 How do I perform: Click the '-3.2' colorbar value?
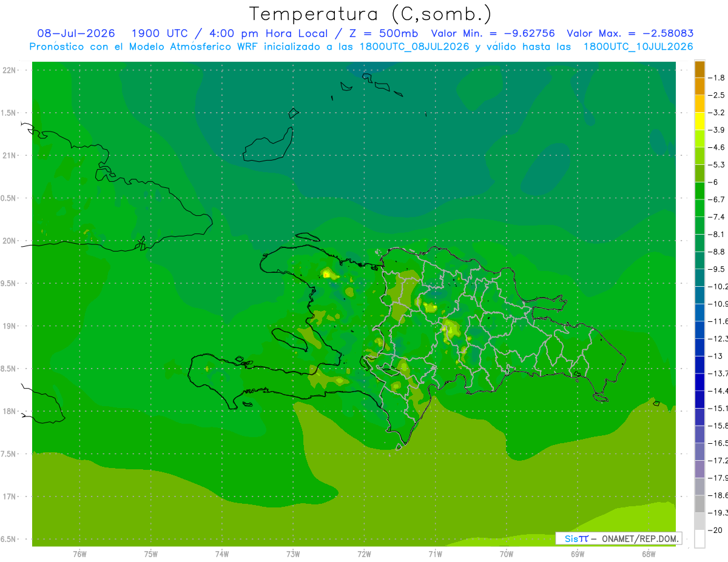(x=716, y=113)
